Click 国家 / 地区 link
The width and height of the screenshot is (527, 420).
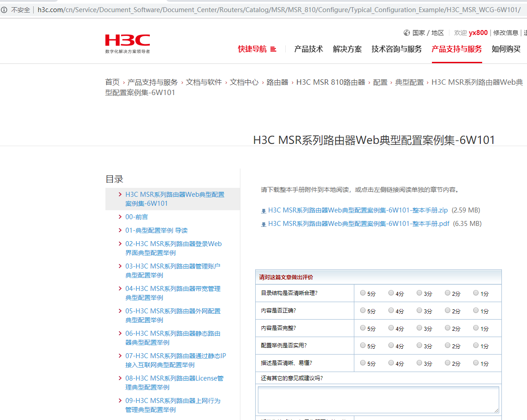[x=428, y=33]
